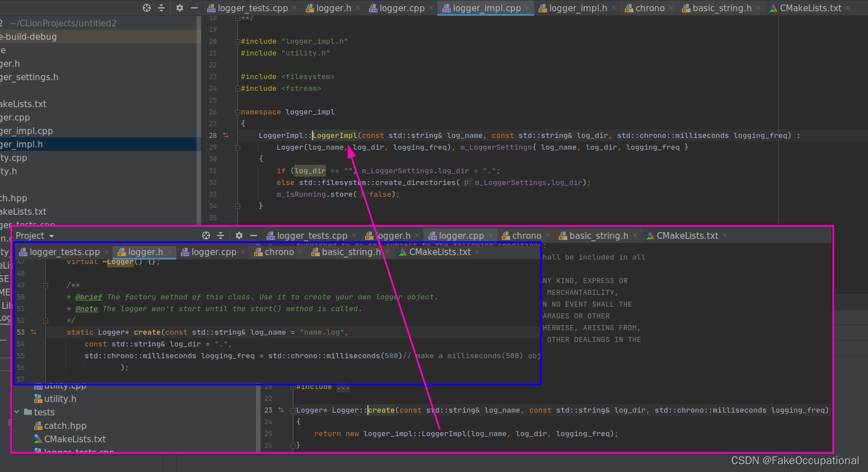Screen dimensions: 868x472
Task: Click Collapse All icon beside Project dropdown
Action: 221,235
